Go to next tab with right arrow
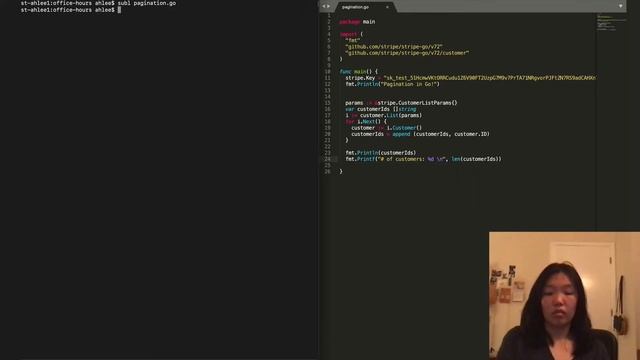Viewport: 640px width, 360px height. pos(329,6)
